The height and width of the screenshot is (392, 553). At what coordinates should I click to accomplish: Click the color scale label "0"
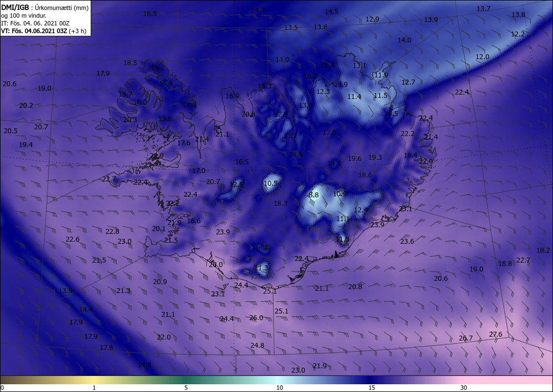coord(2,388)
